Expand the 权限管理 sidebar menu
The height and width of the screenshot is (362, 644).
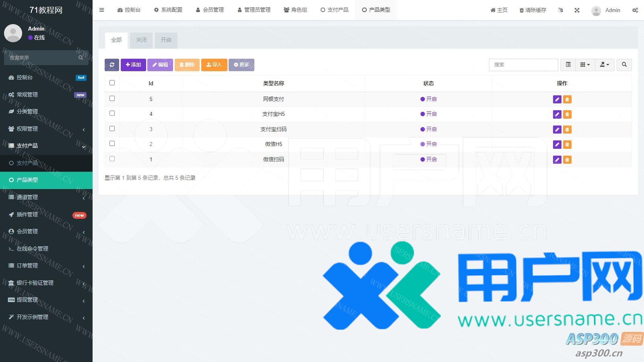click(46, 129)
